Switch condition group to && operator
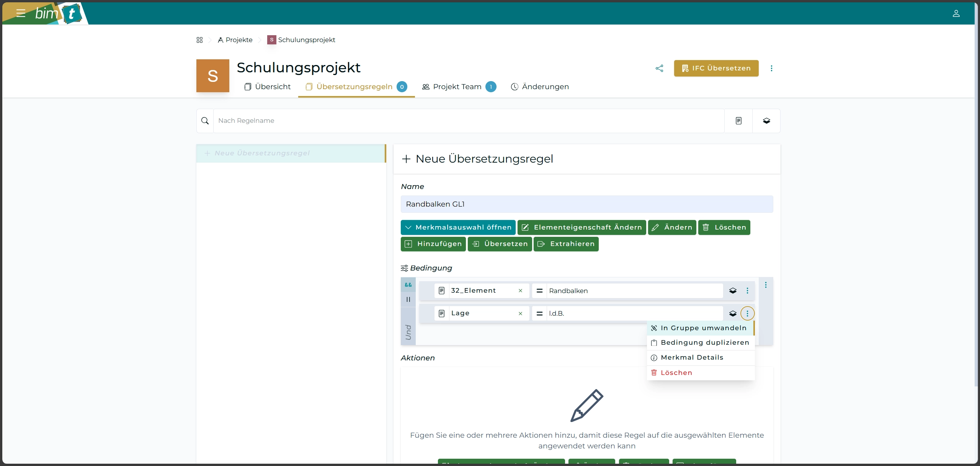980x466 pixels. [408, 285]
